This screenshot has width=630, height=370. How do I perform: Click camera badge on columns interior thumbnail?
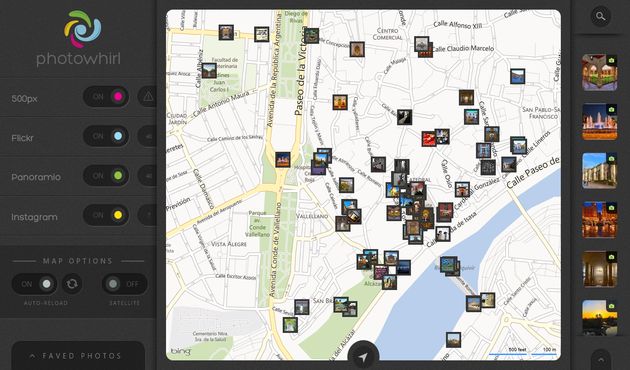pyautogui.click(x=611, y=257)
